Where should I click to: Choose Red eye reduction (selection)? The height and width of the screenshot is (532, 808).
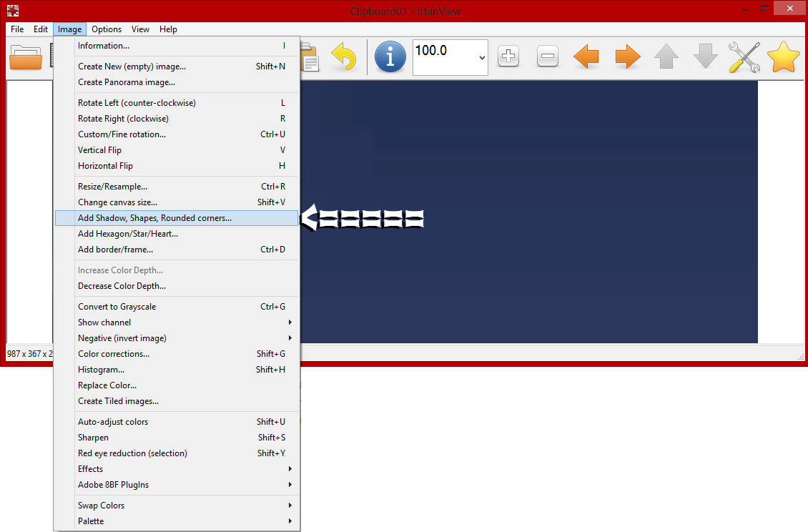click(x=177, y=453)
